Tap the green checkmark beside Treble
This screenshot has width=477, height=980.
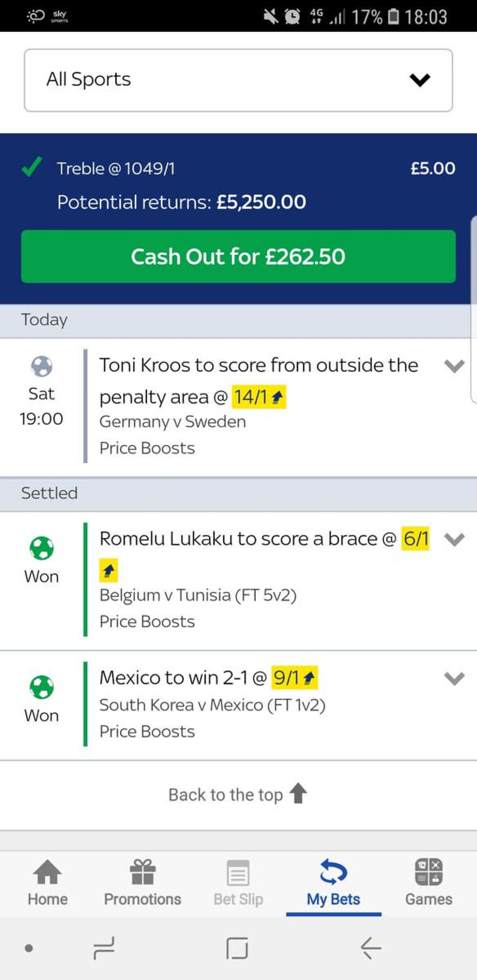click(x=32, y=167)
